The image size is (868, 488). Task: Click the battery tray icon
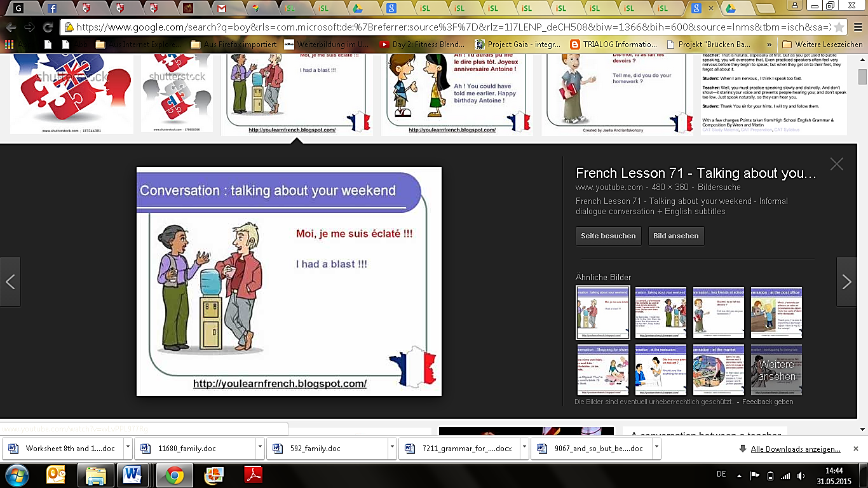click(x=771, y=475)
